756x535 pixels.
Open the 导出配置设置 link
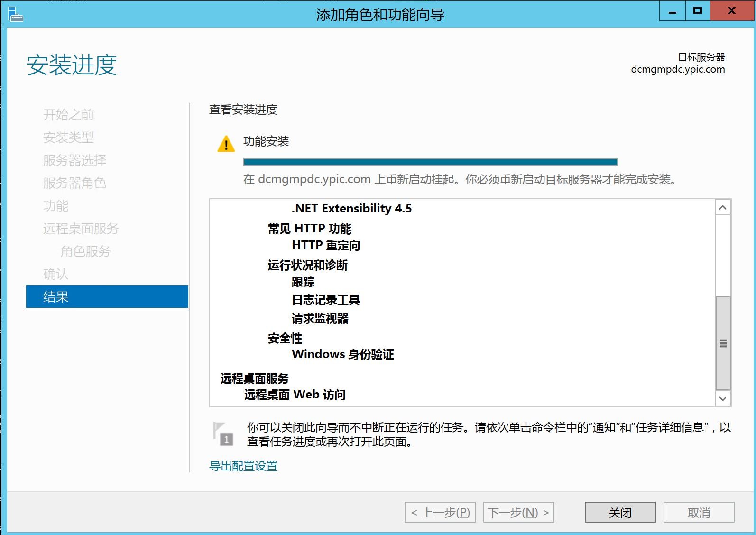click(x=243, y=466)
